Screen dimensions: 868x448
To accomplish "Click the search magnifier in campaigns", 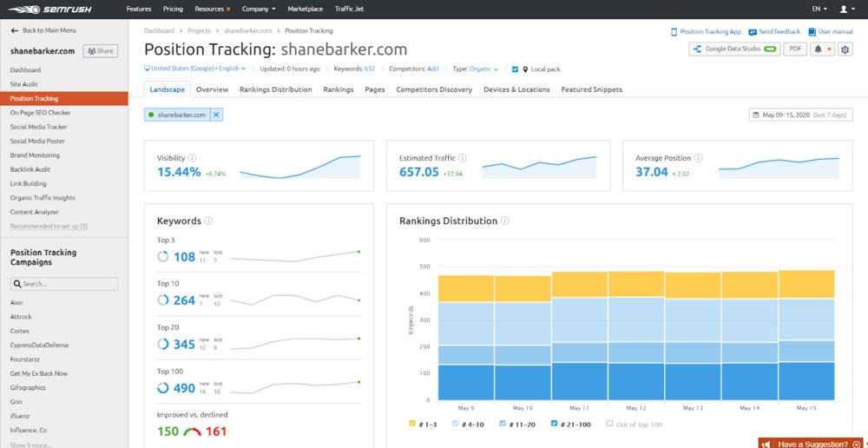I will click(x=17, y=284).
